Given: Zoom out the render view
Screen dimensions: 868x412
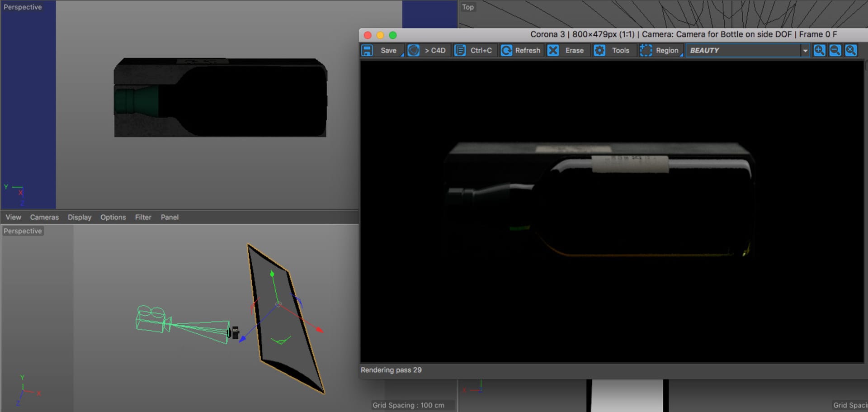Looking at the screenshot, I should pos(835,50).
